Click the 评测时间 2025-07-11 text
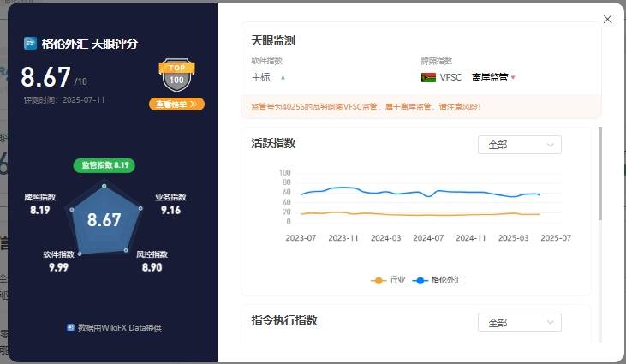 [x=64, y=100]
